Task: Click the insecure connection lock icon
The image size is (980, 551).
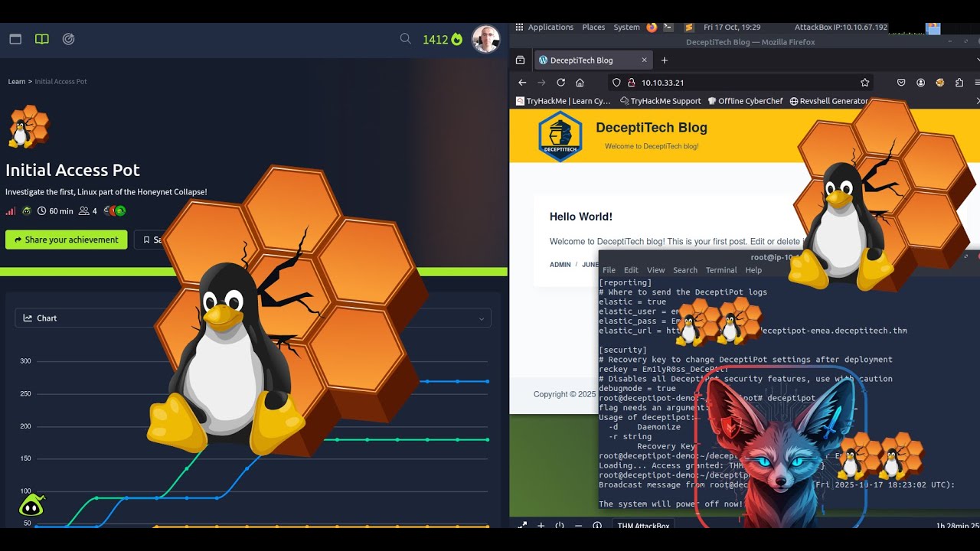Action: pos(632,83)
